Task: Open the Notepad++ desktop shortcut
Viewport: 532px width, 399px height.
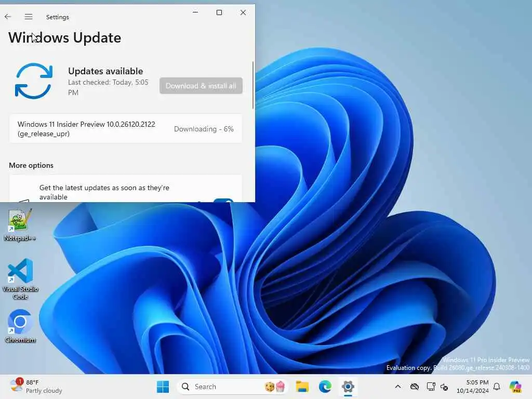Action: pos(20,224)
